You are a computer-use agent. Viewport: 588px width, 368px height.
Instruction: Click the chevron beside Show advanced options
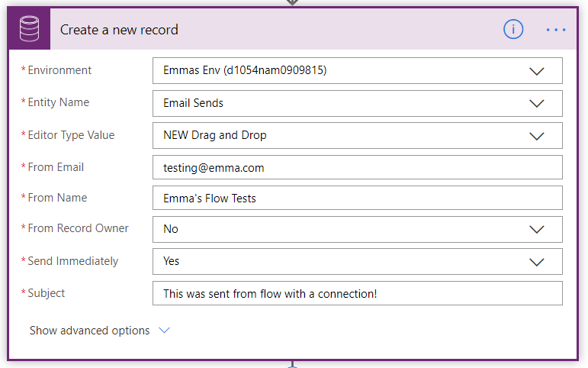tap(164, 331)
